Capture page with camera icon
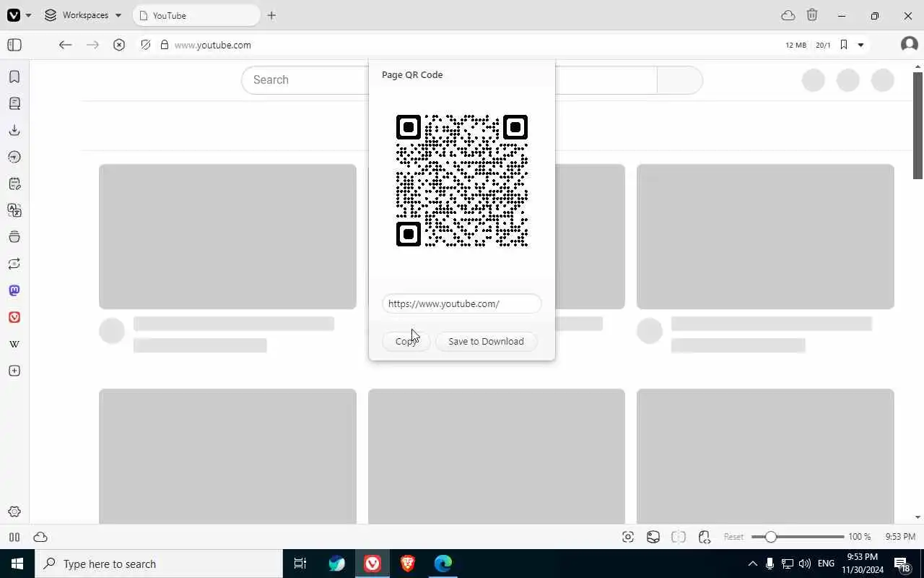 click(628, 537)
